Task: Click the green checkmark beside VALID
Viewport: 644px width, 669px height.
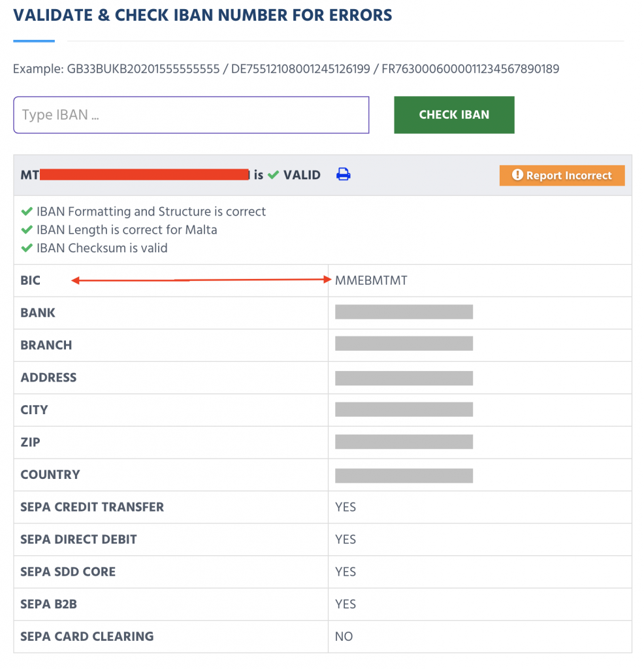Action: tap(273, 174)
